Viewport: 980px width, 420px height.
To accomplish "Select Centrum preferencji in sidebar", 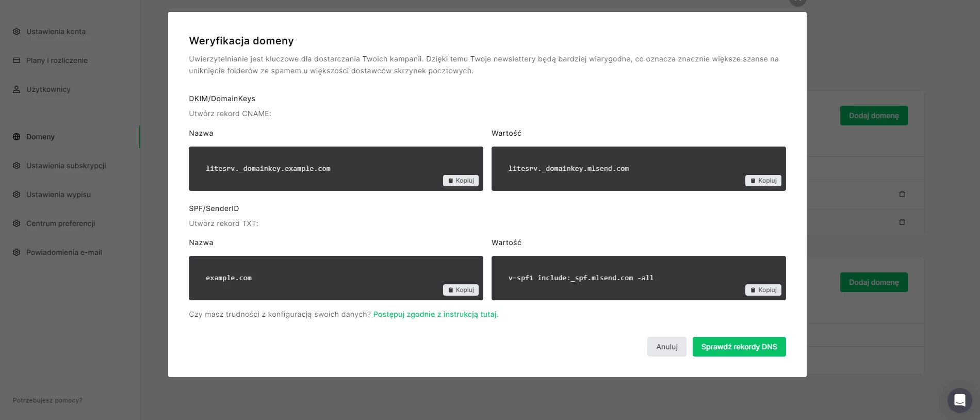I will pyautogui.click(x=60, y=223).
